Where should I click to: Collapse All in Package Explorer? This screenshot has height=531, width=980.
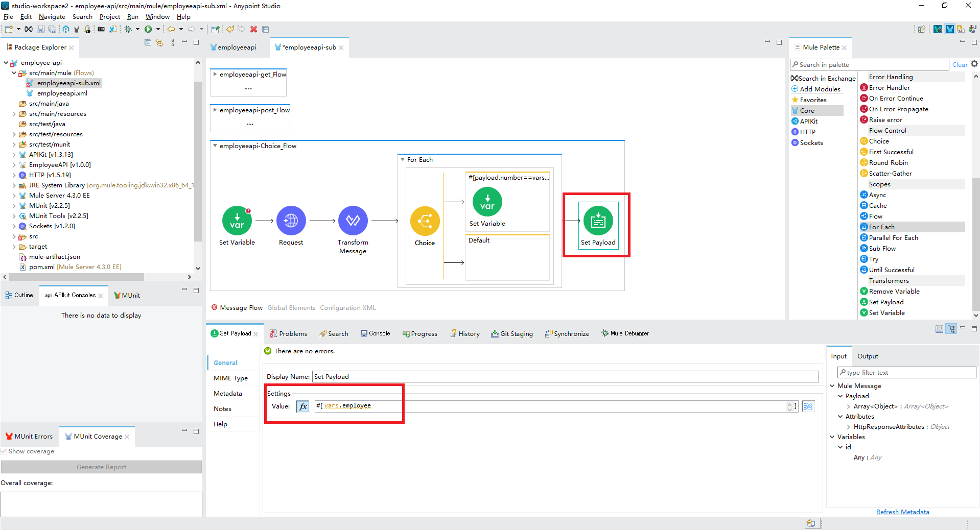(148, 43)
